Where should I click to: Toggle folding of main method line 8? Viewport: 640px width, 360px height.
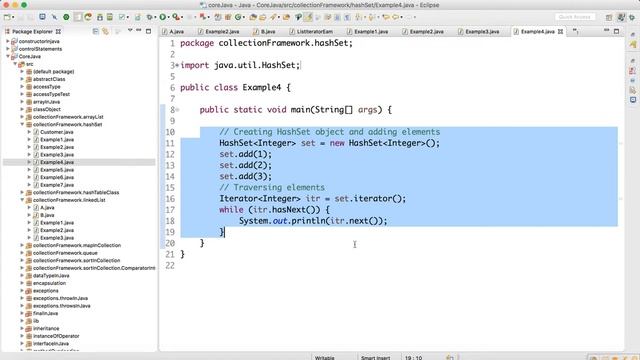click(x=178, y=110)
